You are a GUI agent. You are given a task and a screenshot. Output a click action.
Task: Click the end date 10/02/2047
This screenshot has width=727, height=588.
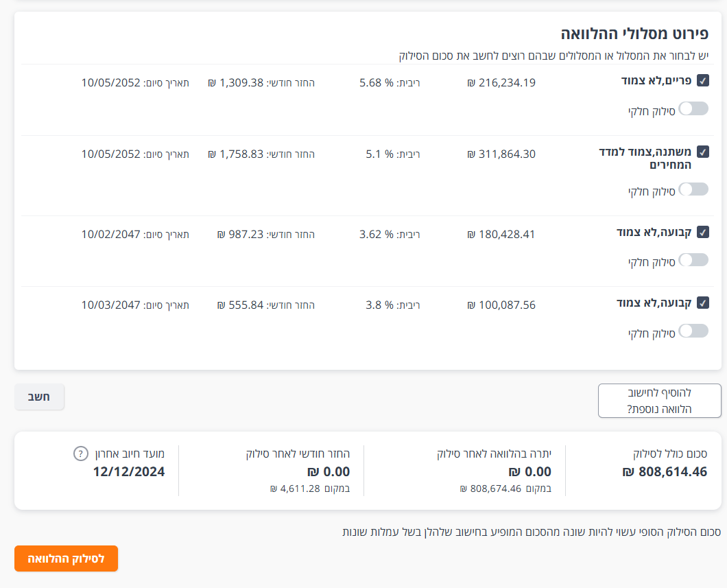[110, 234]
